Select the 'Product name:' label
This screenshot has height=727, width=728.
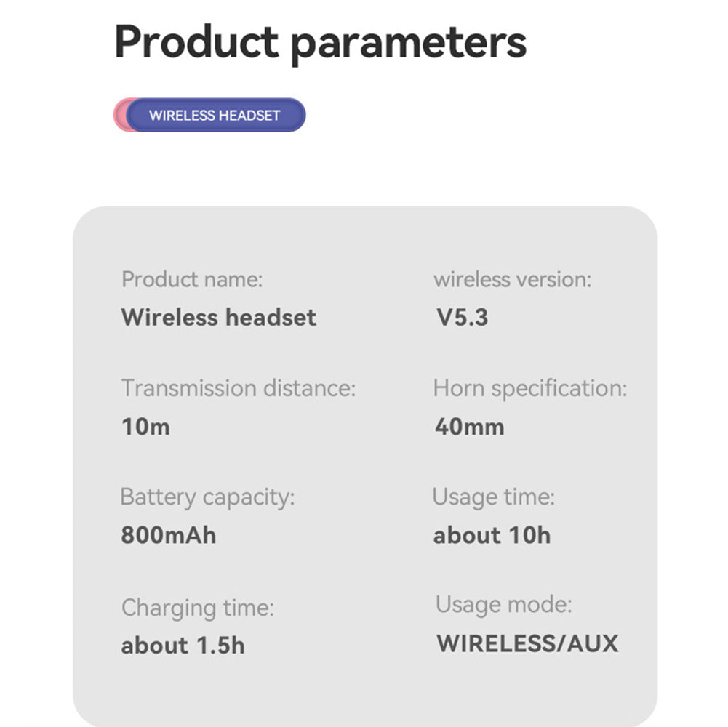(192, 279)
